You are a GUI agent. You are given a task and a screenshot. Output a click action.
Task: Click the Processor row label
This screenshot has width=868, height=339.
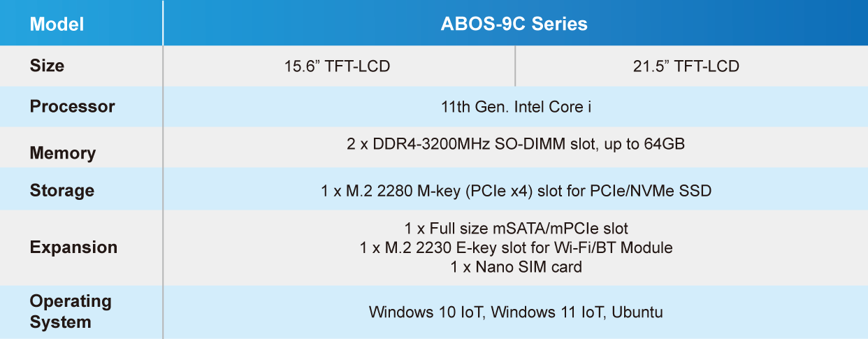point(72,106)
